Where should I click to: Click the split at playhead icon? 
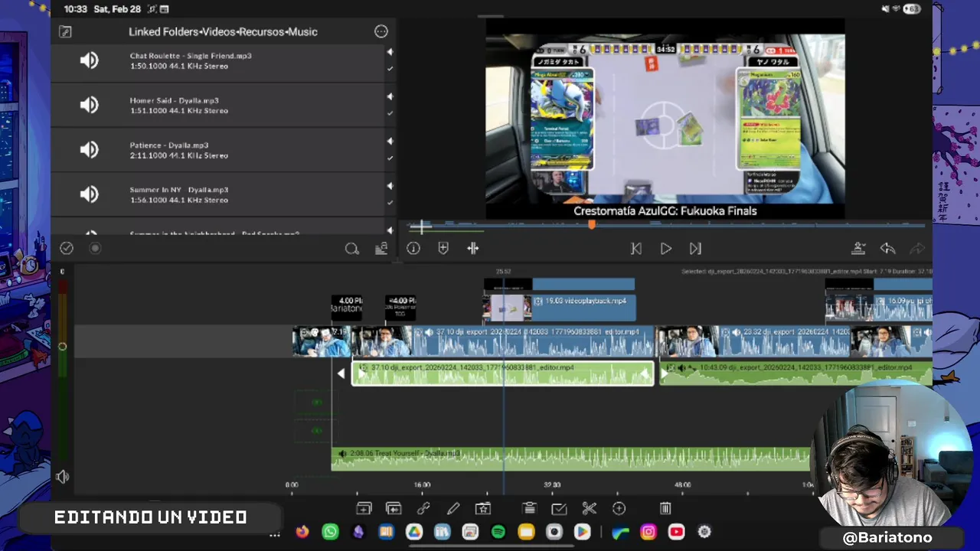(473, 248)
